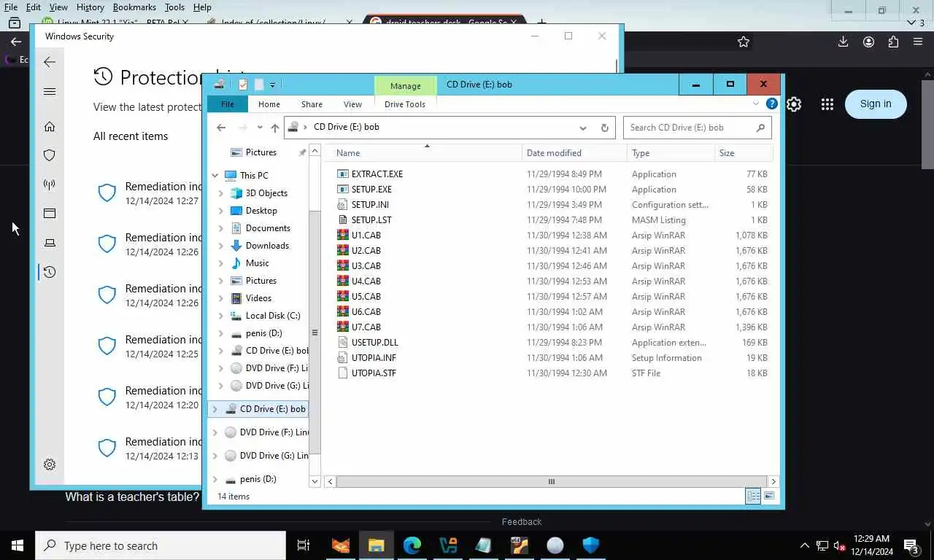Sort by the Type column header
The width and height of the screenshot is (934, 560).
click(x=671, y=153)
